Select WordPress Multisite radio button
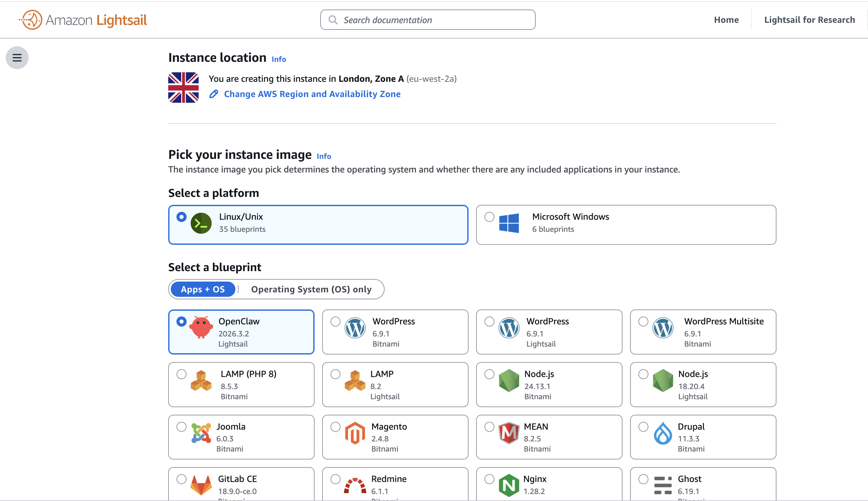This screenshot has height=501, width=868. point(643,322)
